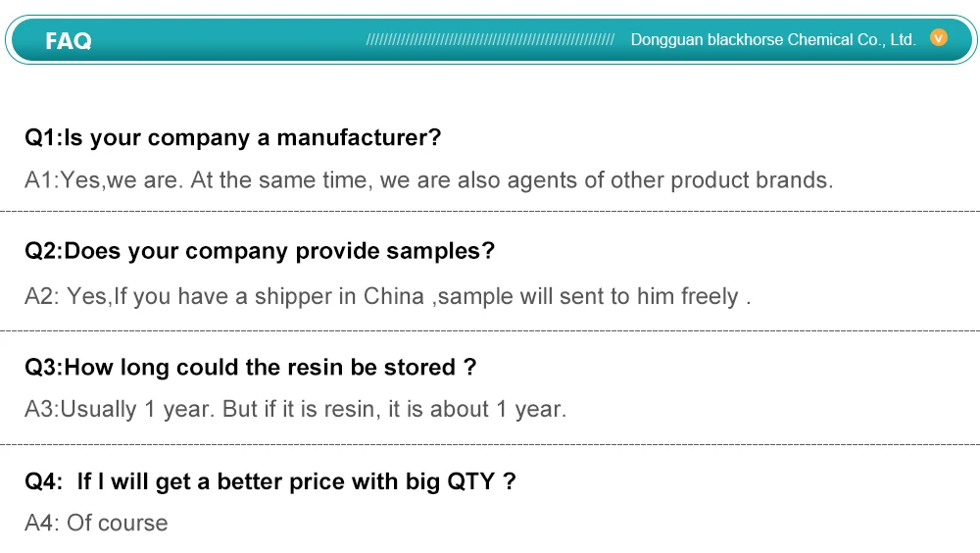Screen dimensions: 980x553
Task: Click the word 'resin' in Q3
Action: (x=316, y=368)
